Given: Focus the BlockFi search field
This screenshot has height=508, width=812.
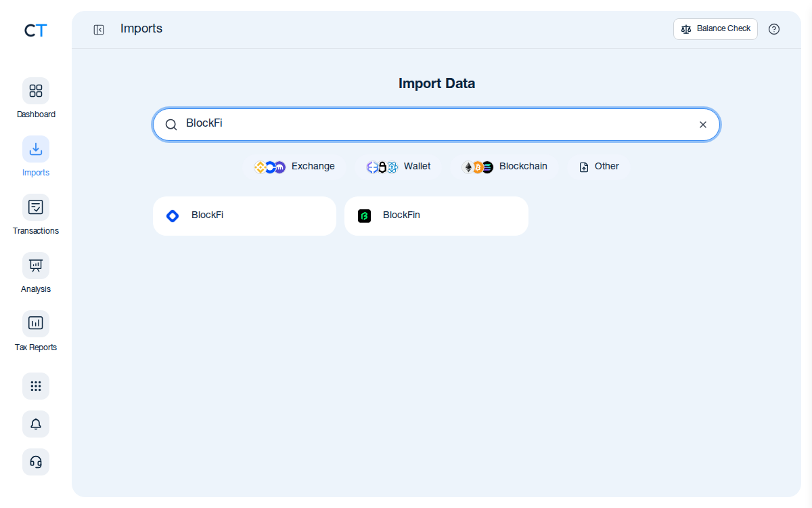Looking at the screenshot, I should click(x=436, y=125).
